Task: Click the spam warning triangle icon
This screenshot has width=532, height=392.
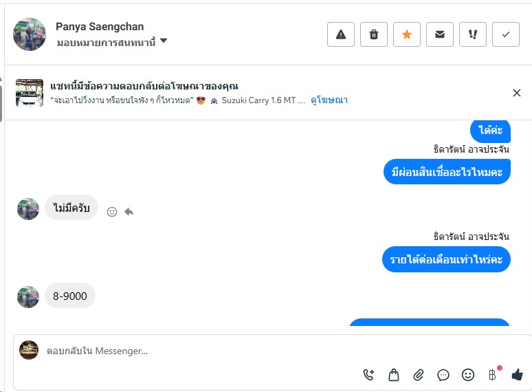Action: point(341,34)
